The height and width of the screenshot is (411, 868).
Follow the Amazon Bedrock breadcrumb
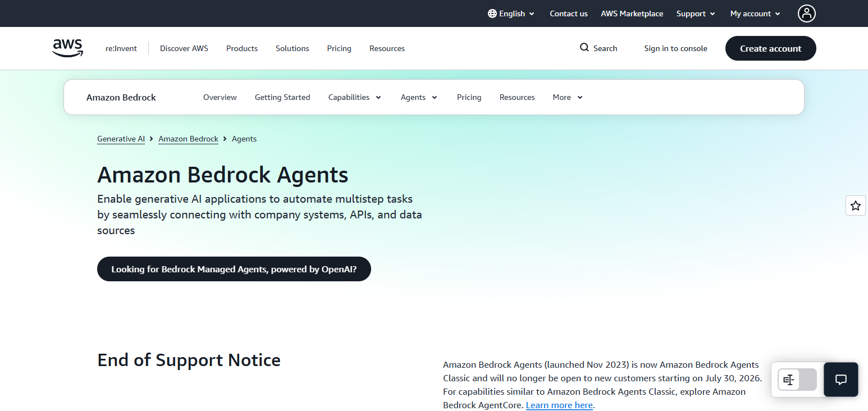click(188, 139)
